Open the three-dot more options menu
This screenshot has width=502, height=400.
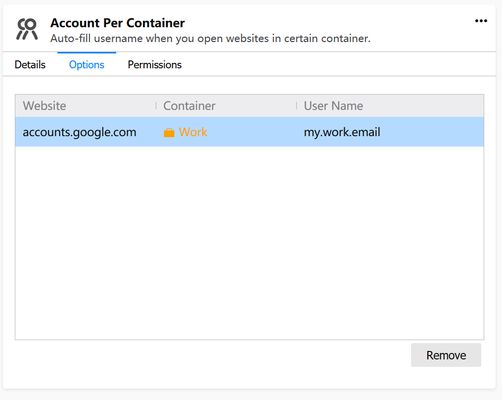coord(481,21)
